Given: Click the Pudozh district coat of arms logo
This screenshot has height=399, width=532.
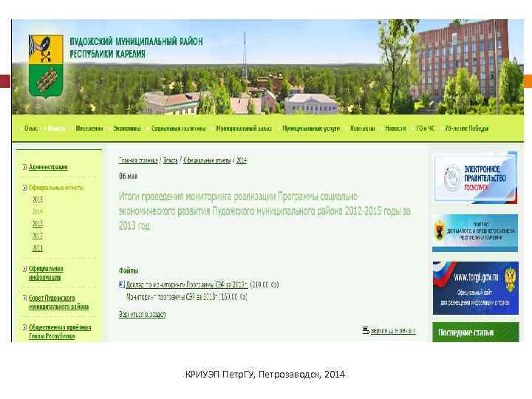Looking at the screenshot, I should (46, 66).
